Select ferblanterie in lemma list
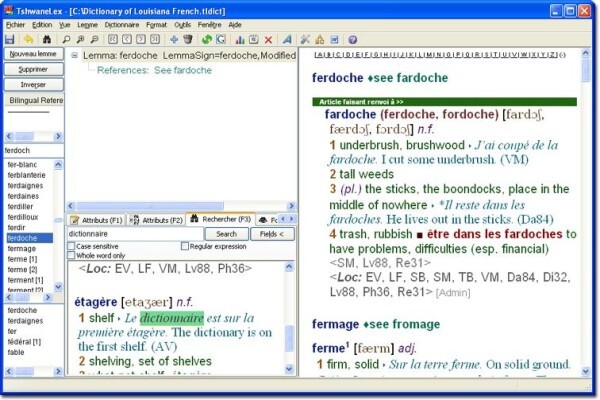The width and height of the screenshot is (600, 400). 26,175
